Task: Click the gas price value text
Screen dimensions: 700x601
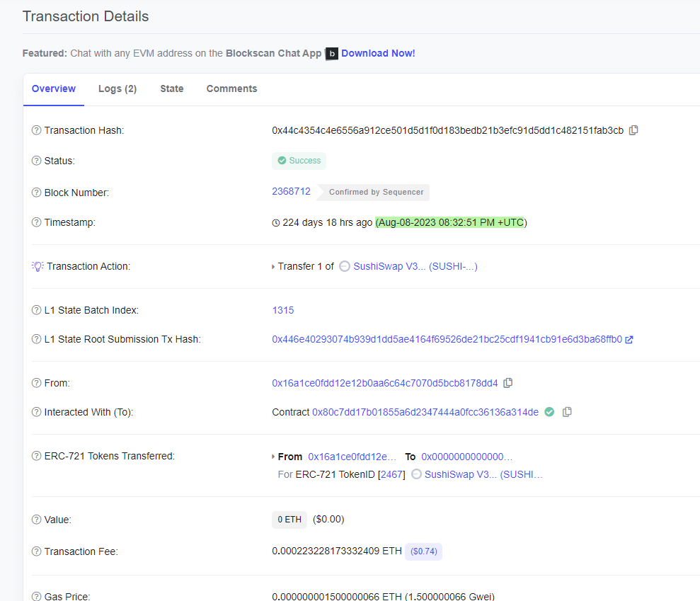Action: [x=384, y=596]
